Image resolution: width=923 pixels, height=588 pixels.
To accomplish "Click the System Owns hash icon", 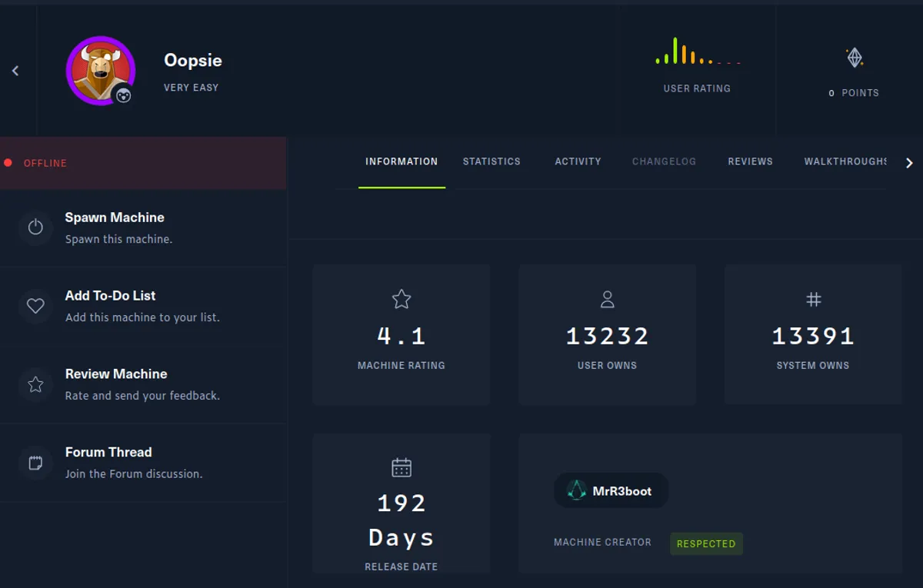I will [x=813, y=299].
